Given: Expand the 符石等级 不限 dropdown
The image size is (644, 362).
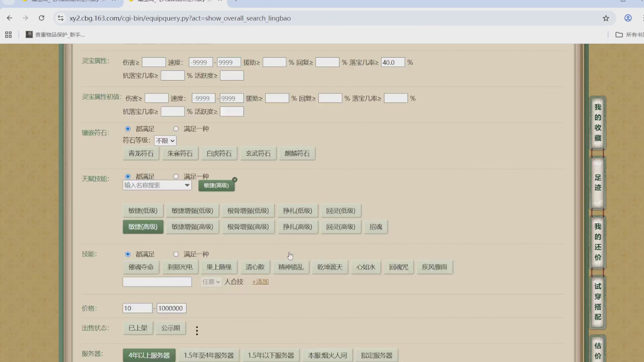Looking at the screenshot, I should [165, 141].
